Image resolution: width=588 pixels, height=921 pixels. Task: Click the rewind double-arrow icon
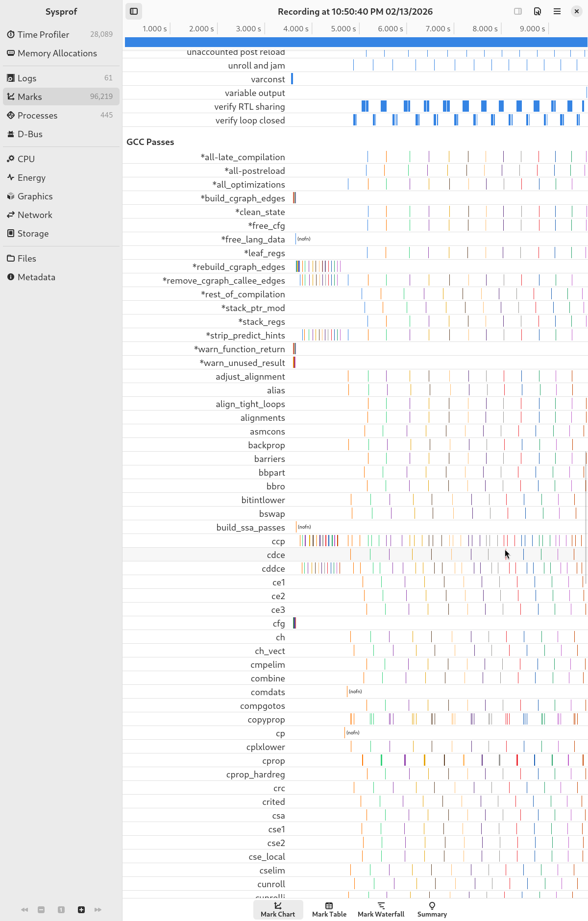pyautogui.click(x=24, y=910)
